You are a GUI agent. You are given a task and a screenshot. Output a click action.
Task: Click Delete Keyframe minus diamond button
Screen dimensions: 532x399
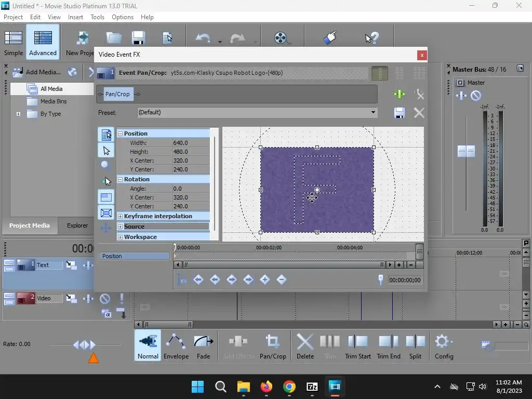[x=282, y=280]
